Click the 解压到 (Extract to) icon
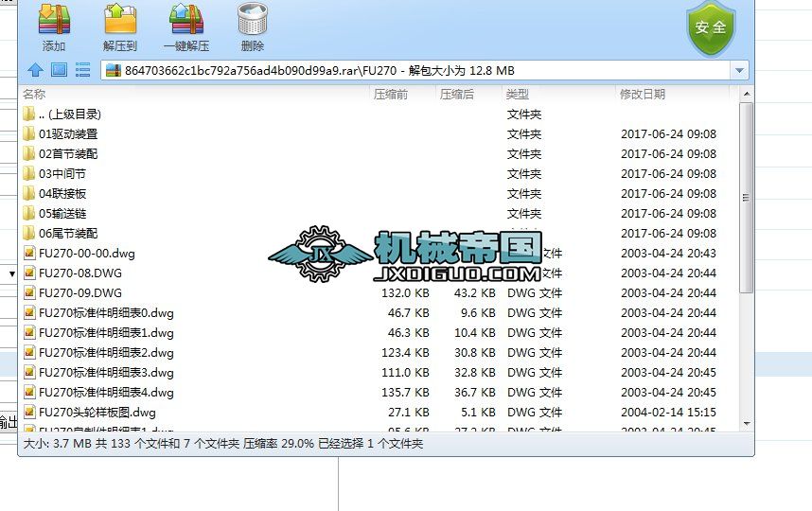812x511 pixels. point(120,19)
